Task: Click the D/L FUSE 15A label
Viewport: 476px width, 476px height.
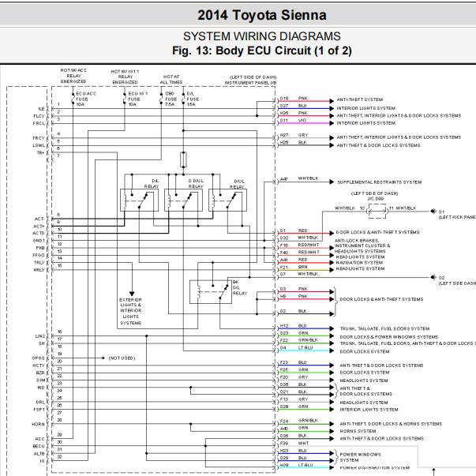Action: point(193,99)
